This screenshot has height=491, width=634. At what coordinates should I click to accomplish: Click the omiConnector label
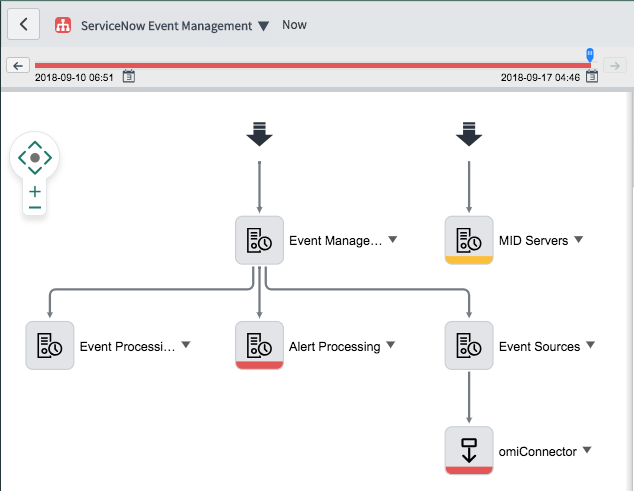click(x=537, y=451)
